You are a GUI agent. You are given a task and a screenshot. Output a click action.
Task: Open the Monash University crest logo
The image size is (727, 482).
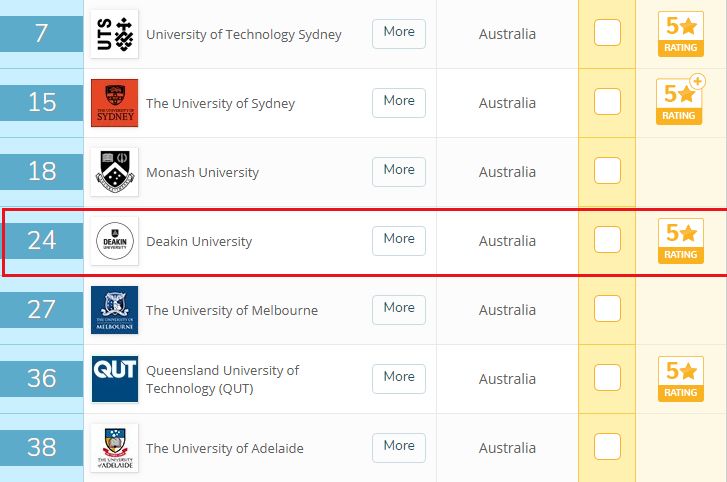point(115,172)
